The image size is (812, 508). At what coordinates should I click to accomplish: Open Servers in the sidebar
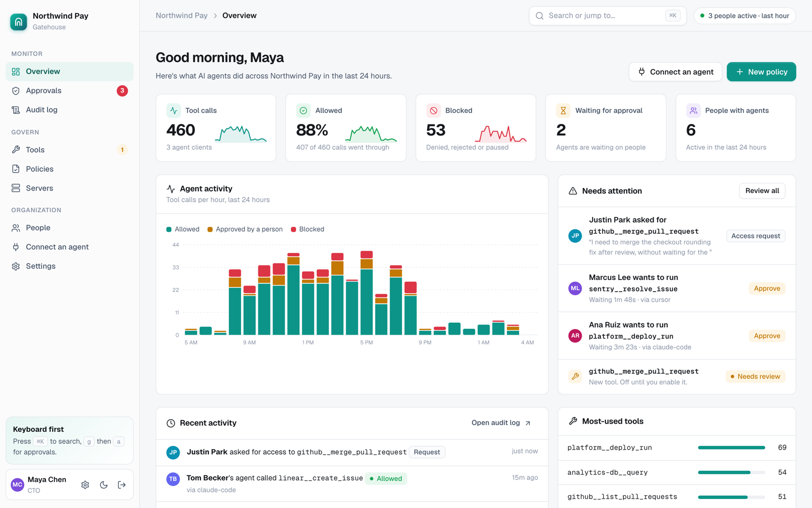coord(70,188)
